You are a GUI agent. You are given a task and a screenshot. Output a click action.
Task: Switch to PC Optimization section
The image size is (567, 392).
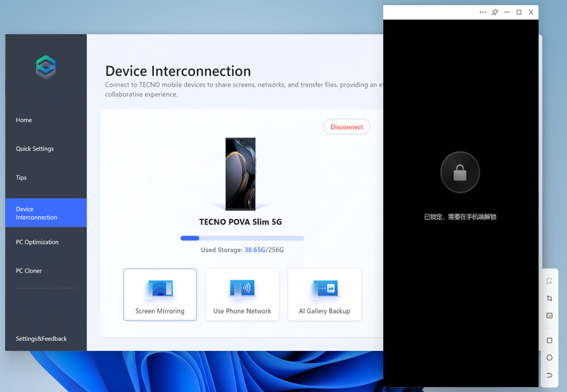click(37, 242)
